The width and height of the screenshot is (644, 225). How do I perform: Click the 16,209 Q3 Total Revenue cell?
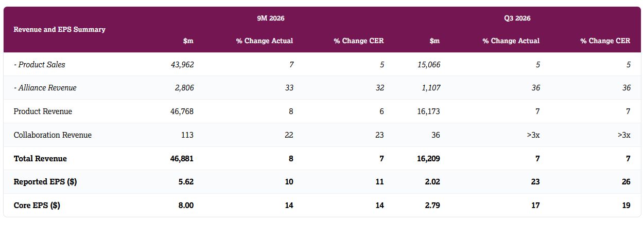[x=428, y=158]
